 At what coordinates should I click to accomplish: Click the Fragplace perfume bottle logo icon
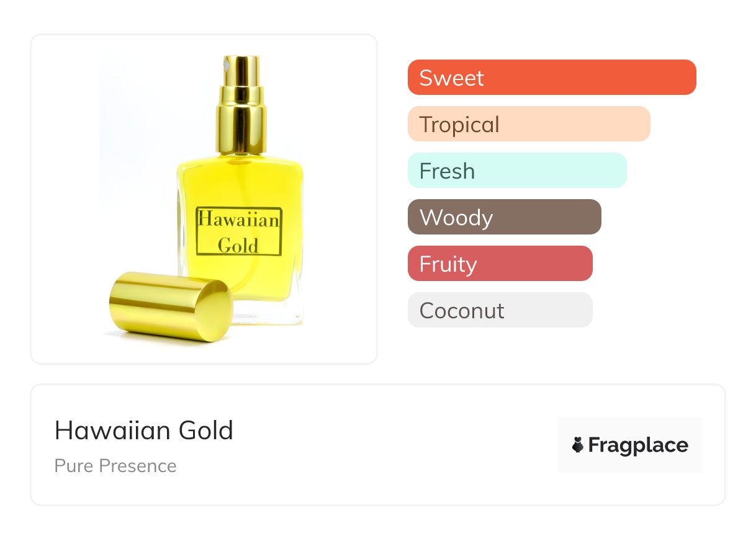(x=578, y=445)
